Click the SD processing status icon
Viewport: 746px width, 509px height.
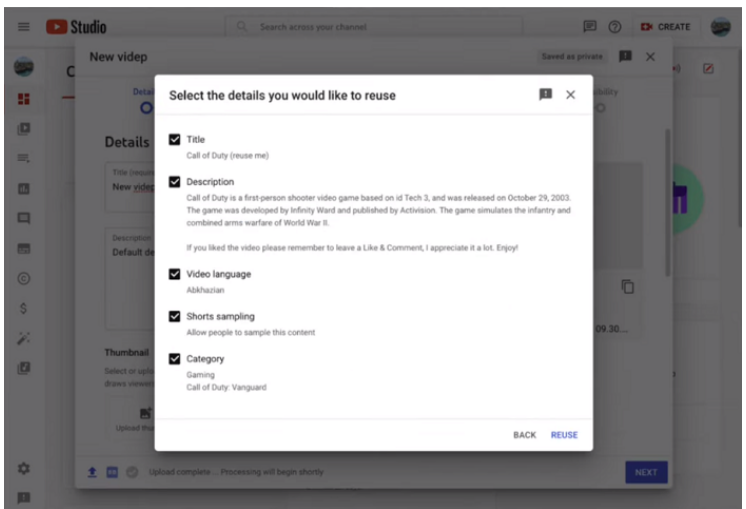pyautogui.click(x=112, y=472)
